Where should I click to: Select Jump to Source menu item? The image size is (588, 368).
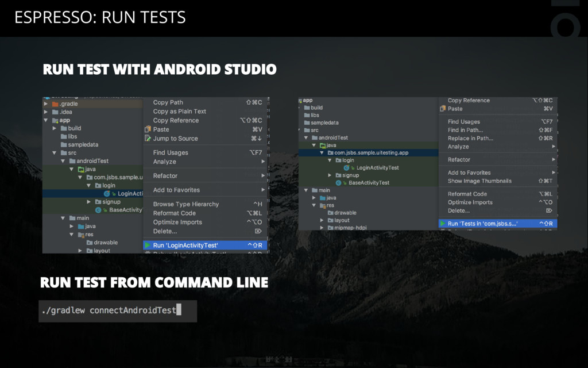pos(205,138)
